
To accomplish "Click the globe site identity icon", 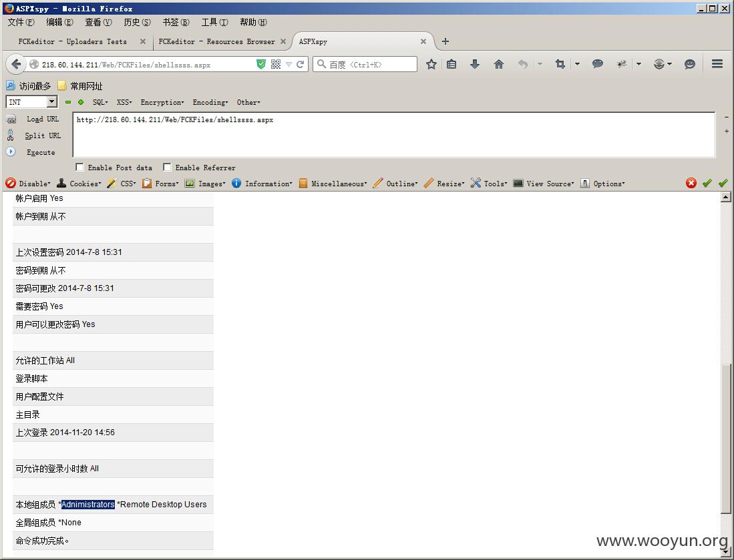I will [x=33, y=64].
